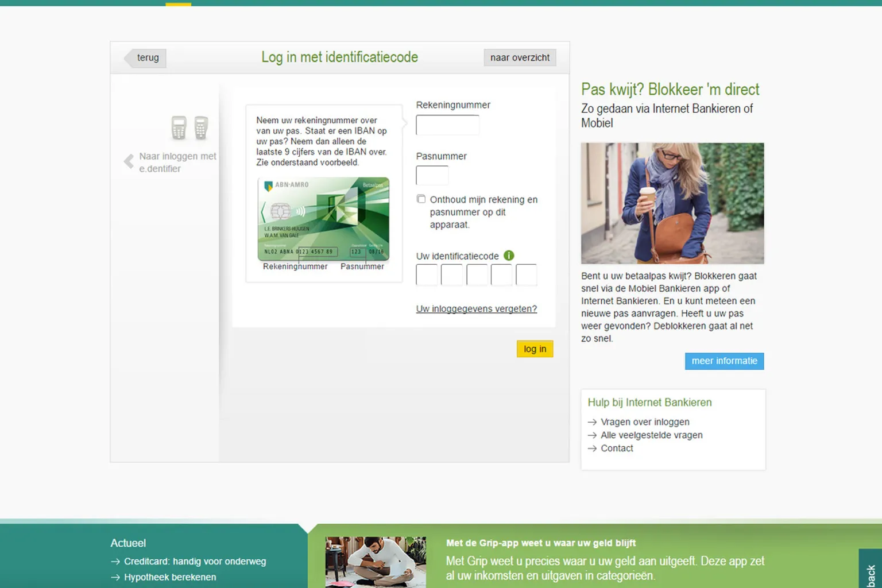The width and height of the screenshot is (882, 588).
Task: Click the blue meer informatie button
Action: [724, 361]
